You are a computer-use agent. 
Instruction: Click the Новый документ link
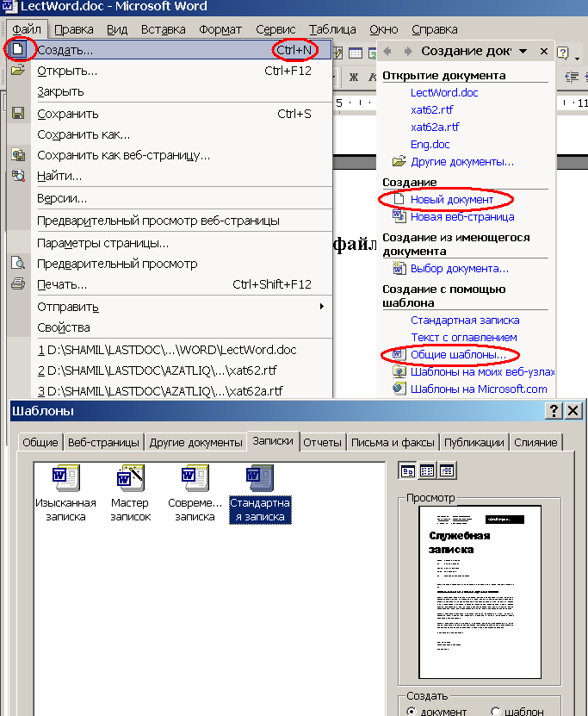(452, 200)
